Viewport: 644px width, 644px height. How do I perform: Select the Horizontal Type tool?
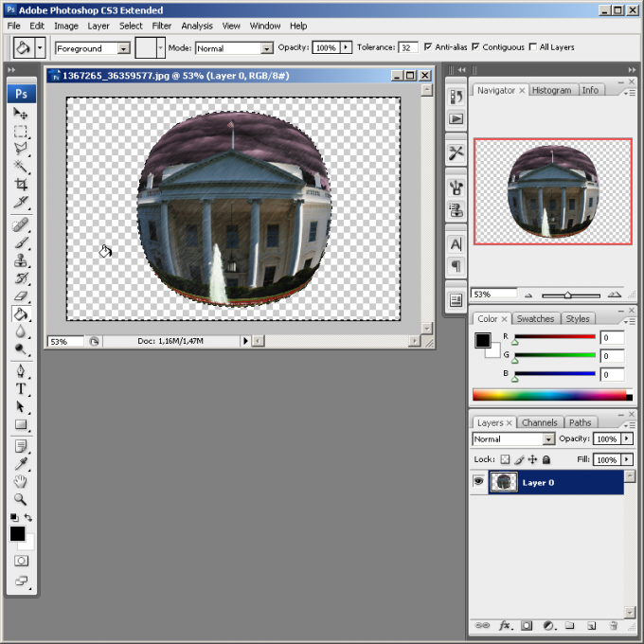pyautogui.click(x=20, y=389)
